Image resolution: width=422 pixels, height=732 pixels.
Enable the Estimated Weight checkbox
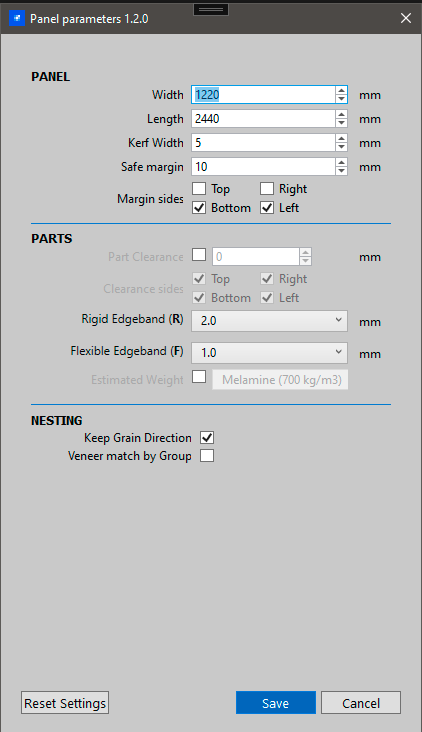[199, 377]
